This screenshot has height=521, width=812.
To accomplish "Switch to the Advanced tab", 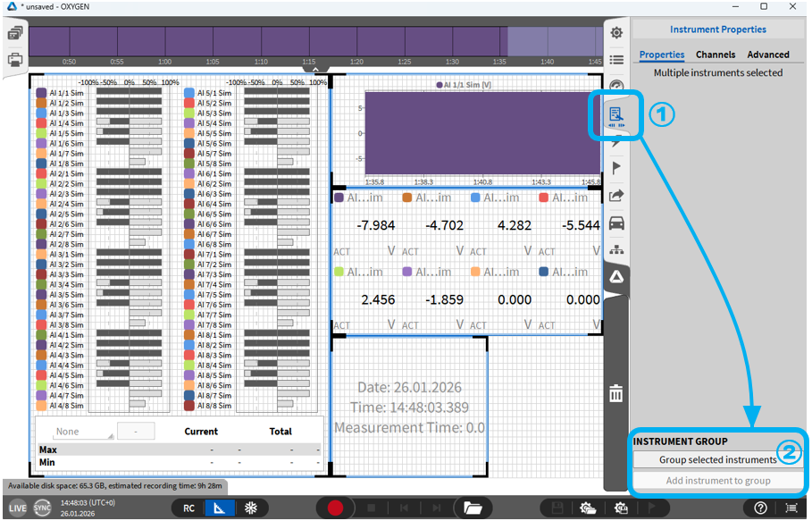I will point(768,55).
